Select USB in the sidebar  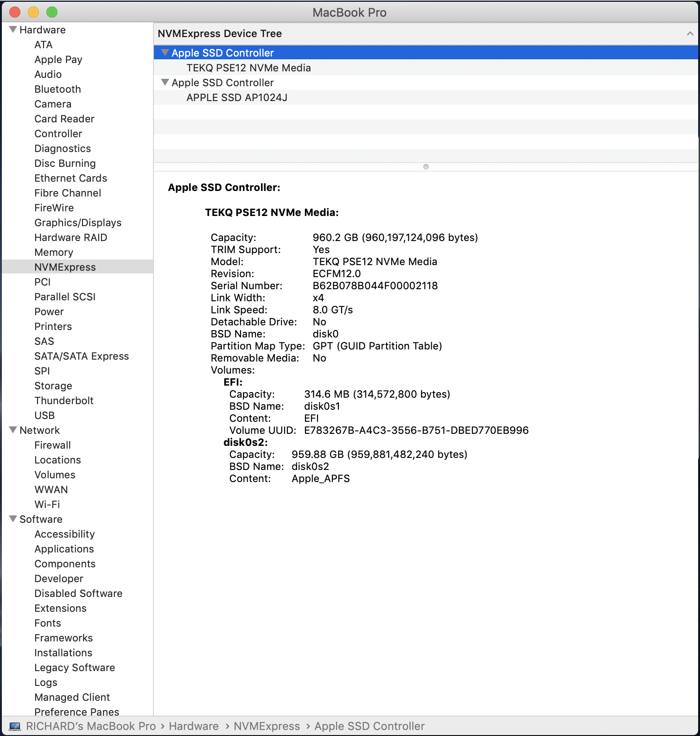pos(45,415)
